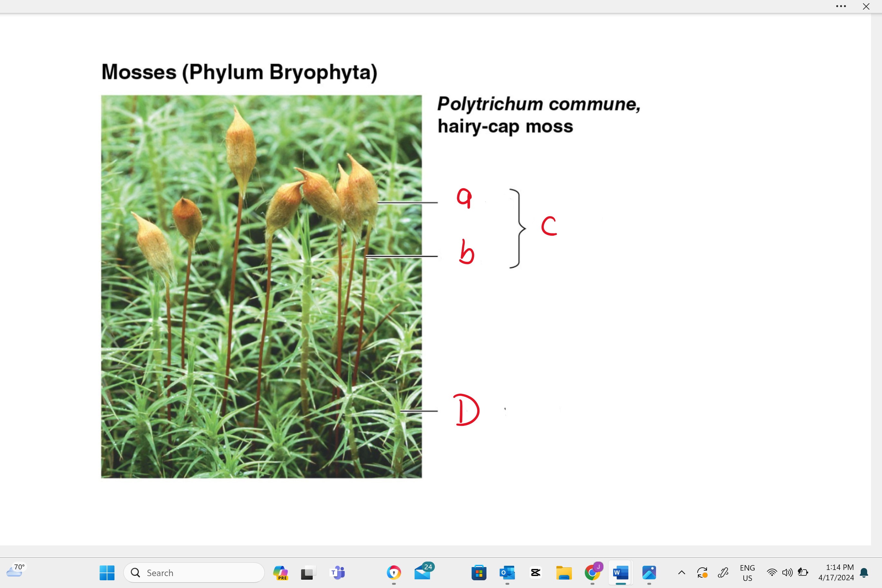Click the PRE label near Teams icon
Image resolution: width=882 pixels, height=588 pixels.
[x=283, y=575]
